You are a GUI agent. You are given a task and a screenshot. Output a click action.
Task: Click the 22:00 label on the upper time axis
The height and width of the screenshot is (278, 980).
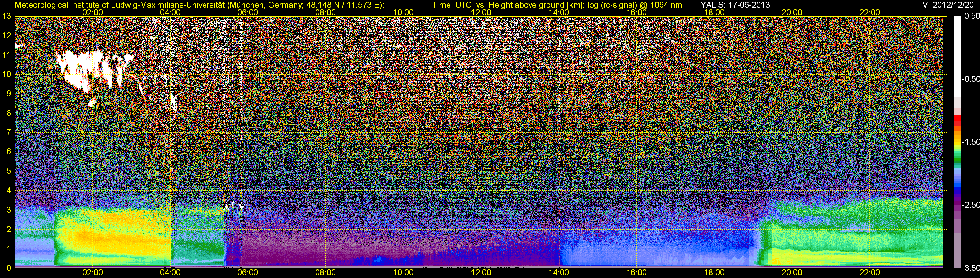(870, 12)
